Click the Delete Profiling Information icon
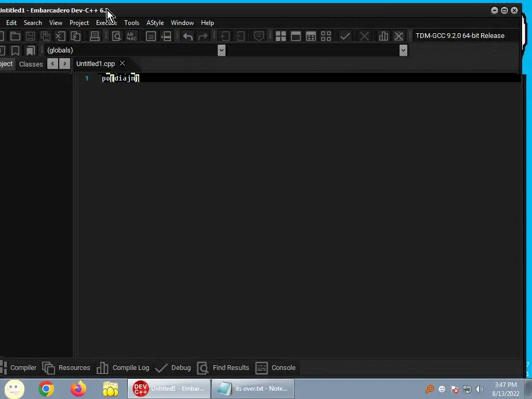Screen dimensions: 532x399 (398, 36)
